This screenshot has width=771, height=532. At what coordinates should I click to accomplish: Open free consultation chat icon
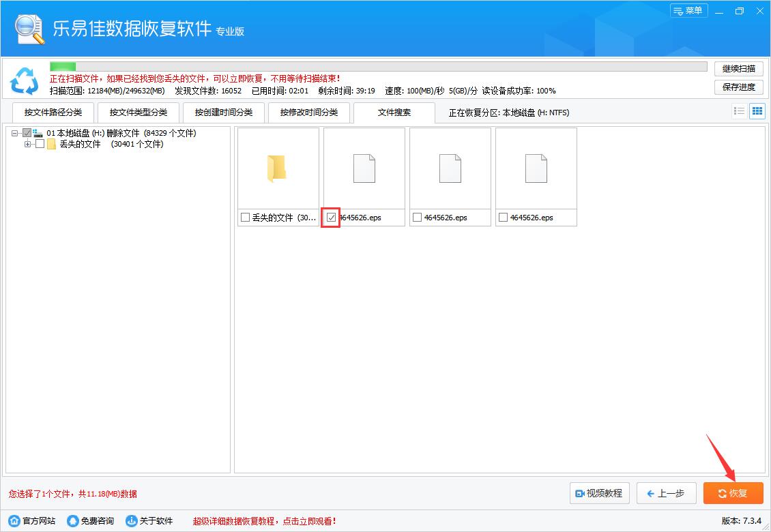coord(73,521)
